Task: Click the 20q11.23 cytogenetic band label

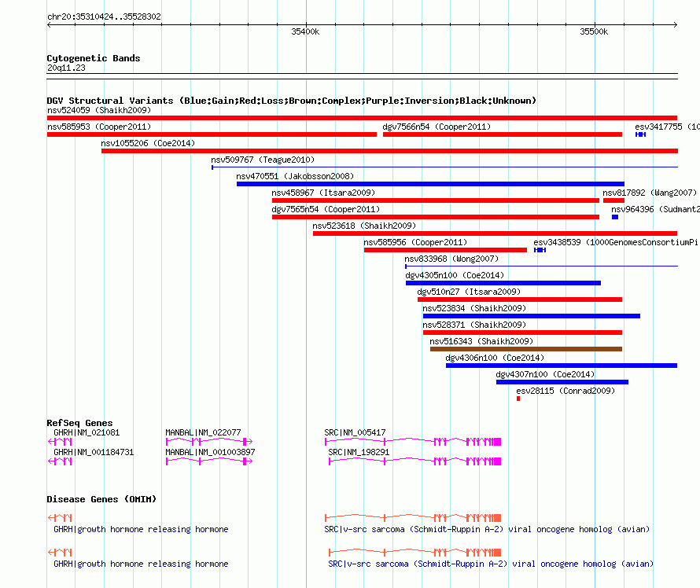Action: click(66, 68)
